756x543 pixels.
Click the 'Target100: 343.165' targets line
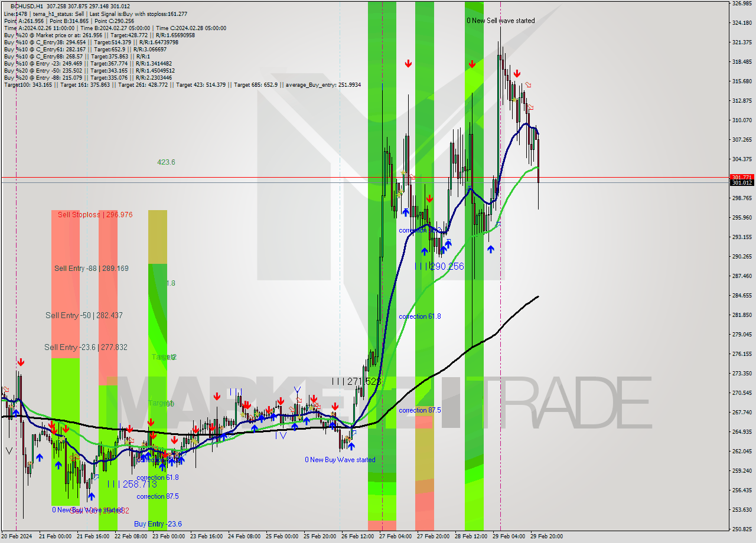pyautogui.click(x=183, y=84)
